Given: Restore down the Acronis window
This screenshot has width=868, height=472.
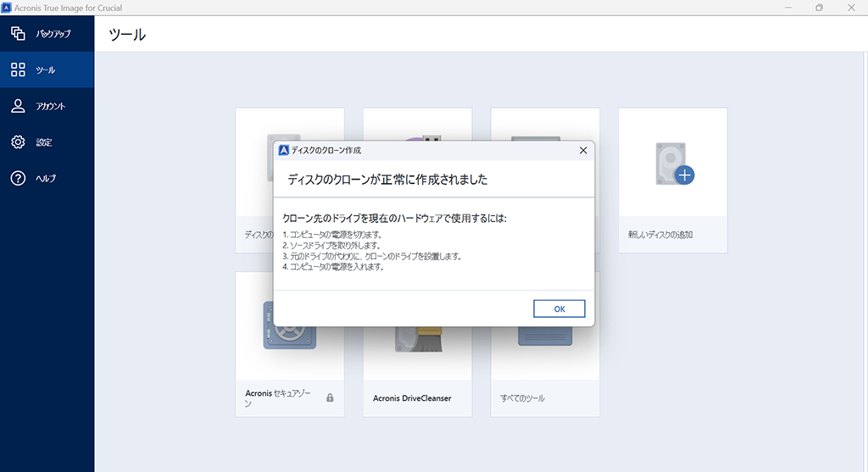Looking at the screenshot, I should [x=820, y=8].
